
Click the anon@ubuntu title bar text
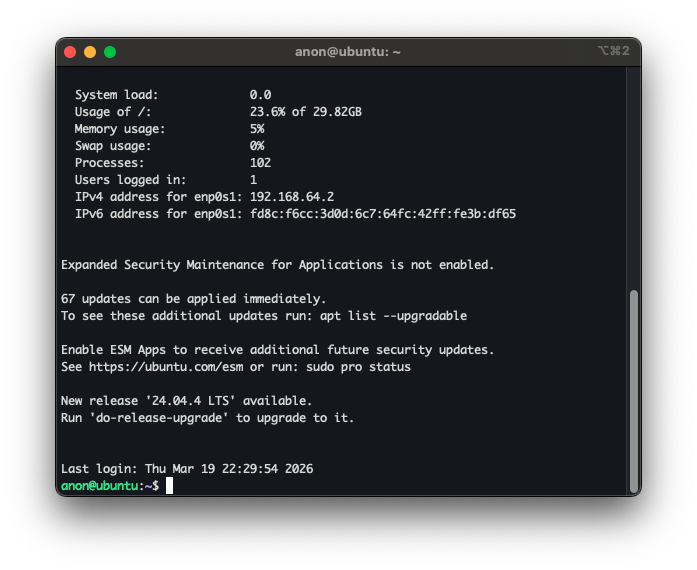(x=348, y=52)
